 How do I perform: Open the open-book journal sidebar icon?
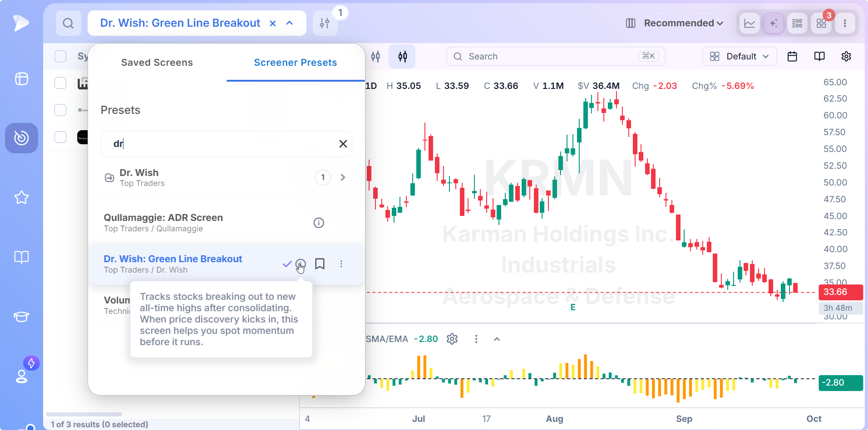pyautogui.click(x=21, y=257)
